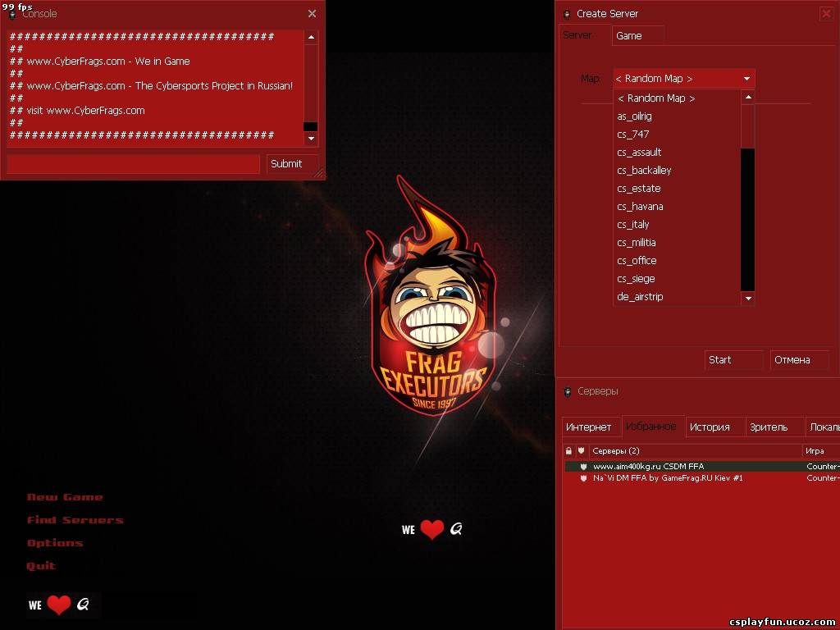Click map list scroll down arrow
Viewport: 840px width, 630px height.
pyautogui.click(x=748, y=299)
